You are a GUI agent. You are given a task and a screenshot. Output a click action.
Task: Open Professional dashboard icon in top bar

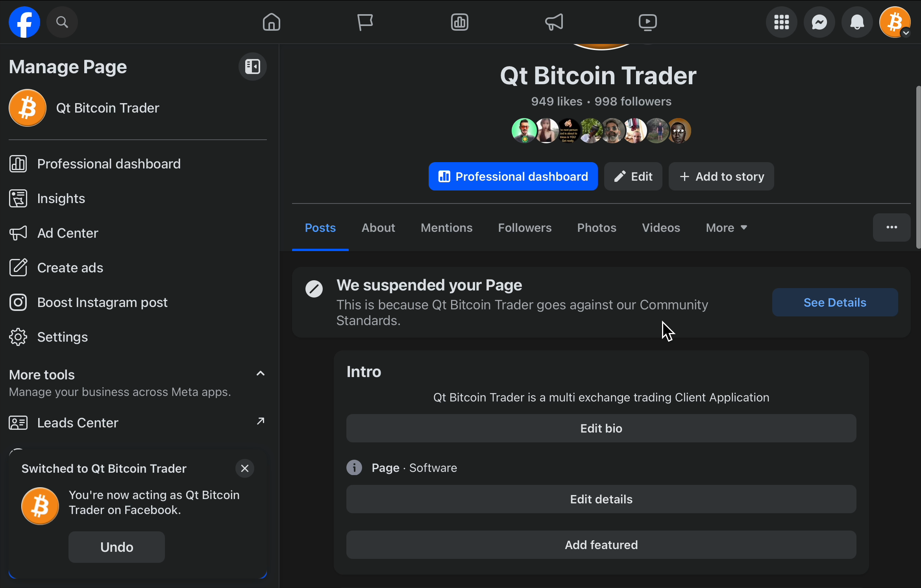(x=459, y=22)
